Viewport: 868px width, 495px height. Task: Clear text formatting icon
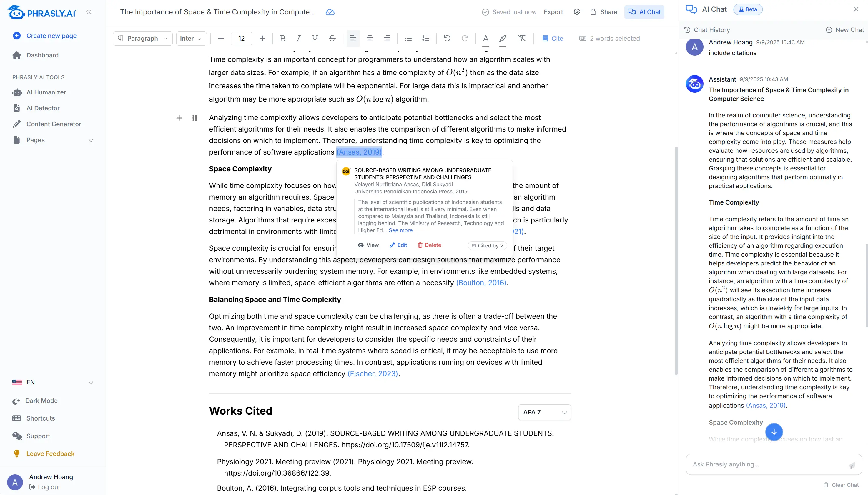click(522, 39)
